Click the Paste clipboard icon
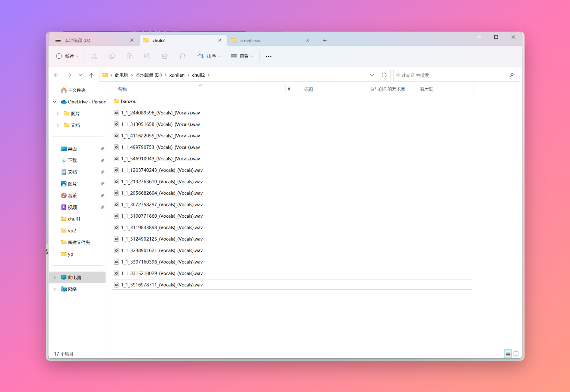Screen dimensions: 570x392 [x=130, y=56]
